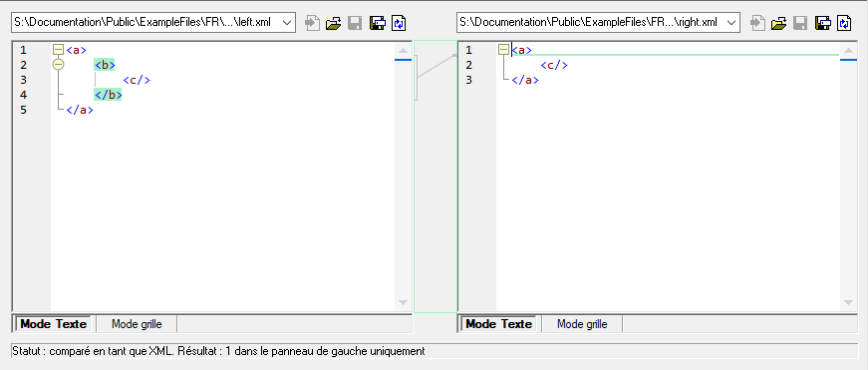This screenshot has height=370, width=868.
Task: Click the </a> closing tag in right pane
Action: point(525,80)
